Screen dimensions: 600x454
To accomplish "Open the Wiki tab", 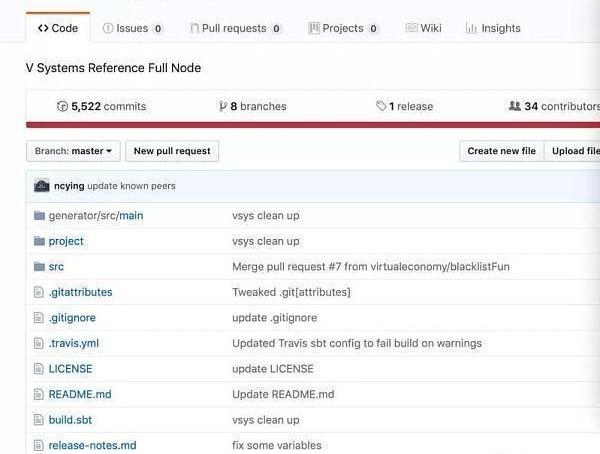I will pos(423,28).
